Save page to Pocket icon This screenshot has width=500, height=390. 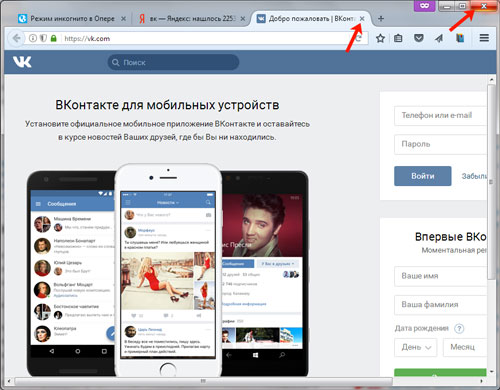point(419,38)
